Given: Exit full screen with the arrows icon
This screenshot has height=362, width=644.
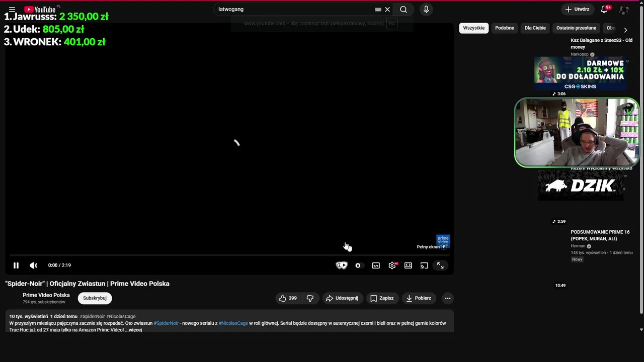Looking at the screenshot, I should pos(440,265).
